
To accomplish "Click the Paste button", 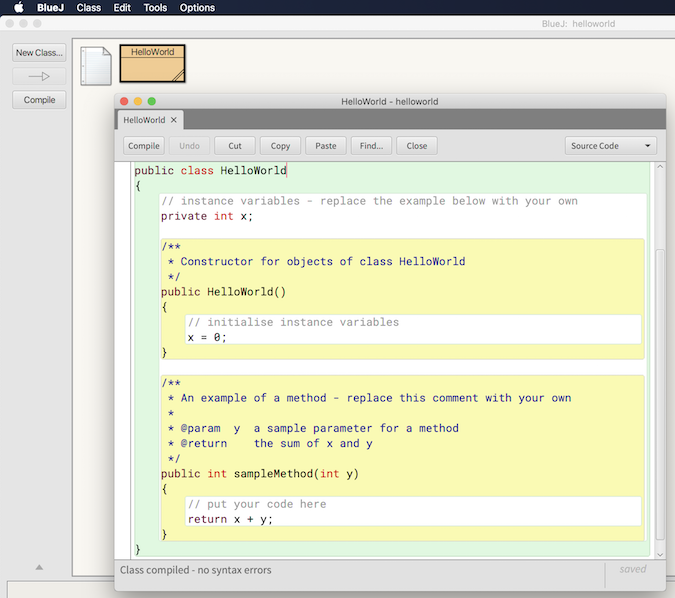I will click(326, 146).
